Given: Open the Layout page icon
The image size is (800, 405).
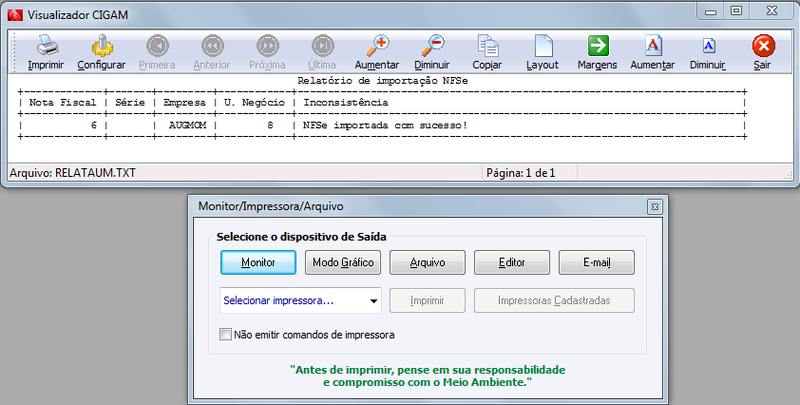Looking at the screenshot, I should 543,46.
